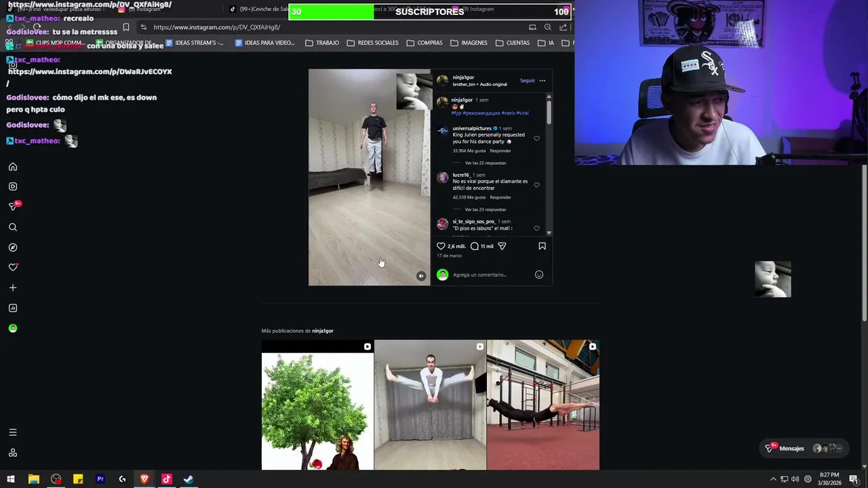This screenshot has height=488, width=868.
Task: Like the si_te_sigo_sos_pro_ comment
Action: click(x=536, y=228)
